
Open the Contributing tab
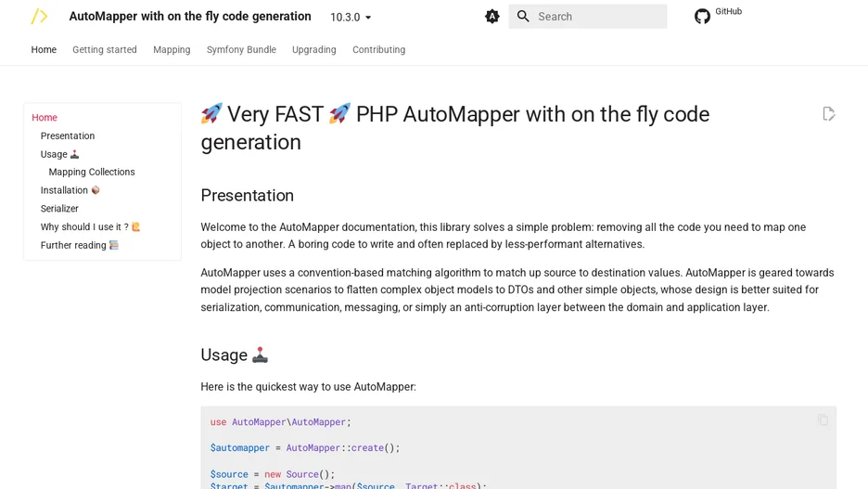point(378,49)
